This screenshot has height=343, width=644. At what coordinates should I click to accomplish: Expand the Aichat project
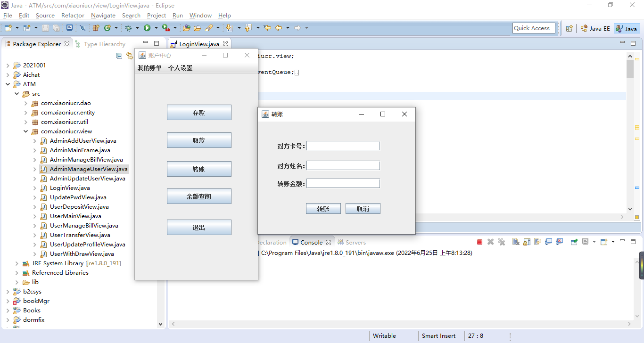point(8,75)
